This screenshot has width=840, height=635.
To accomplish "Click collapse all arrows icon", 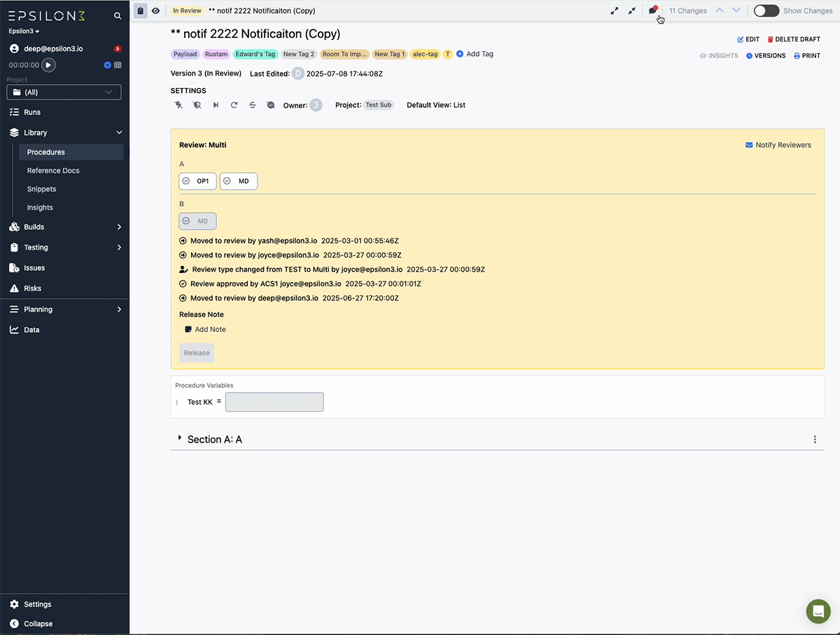I will click(x=631, y=11).
